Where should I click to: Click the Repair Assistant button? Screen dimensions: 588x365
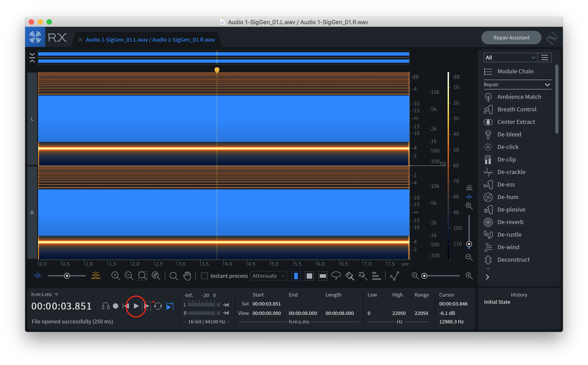(511, 38)
